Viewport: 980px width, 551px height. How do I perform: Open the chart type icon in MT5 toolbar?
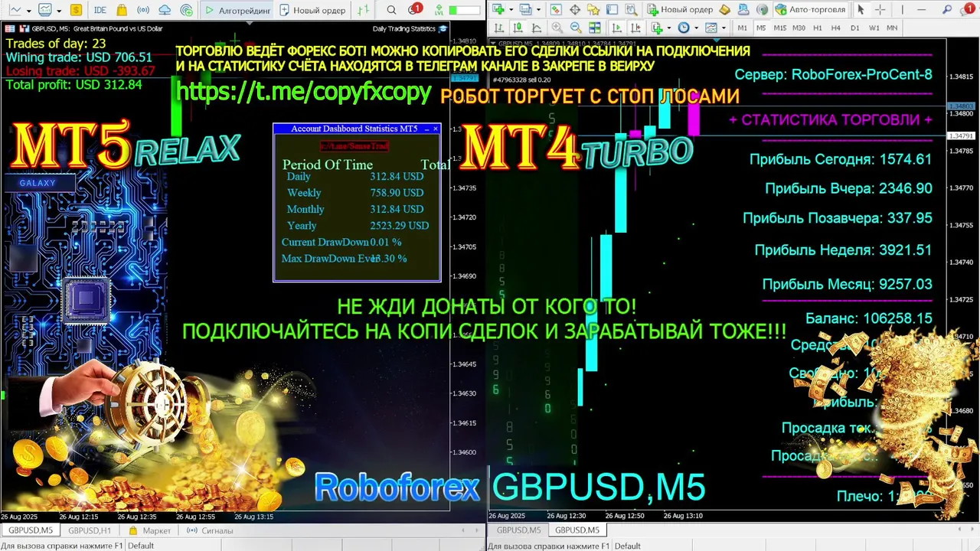point(15,10)
